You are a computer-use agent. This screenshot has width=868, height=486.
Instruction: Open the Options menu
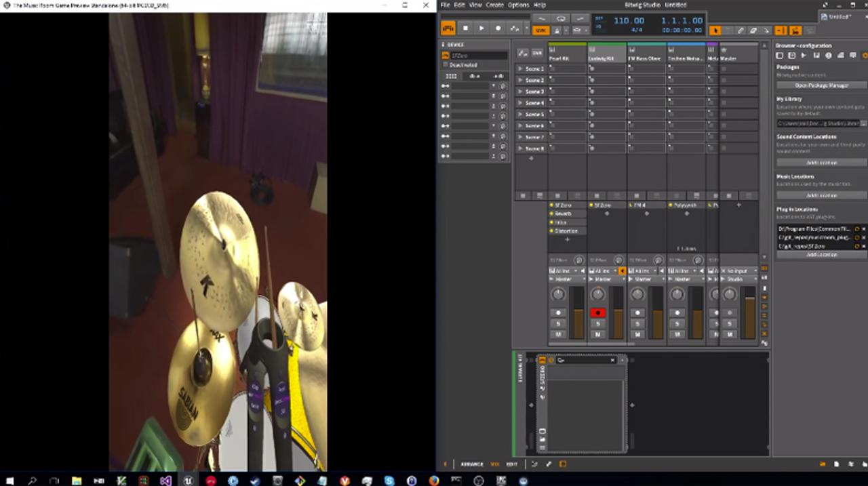[519, 5]
